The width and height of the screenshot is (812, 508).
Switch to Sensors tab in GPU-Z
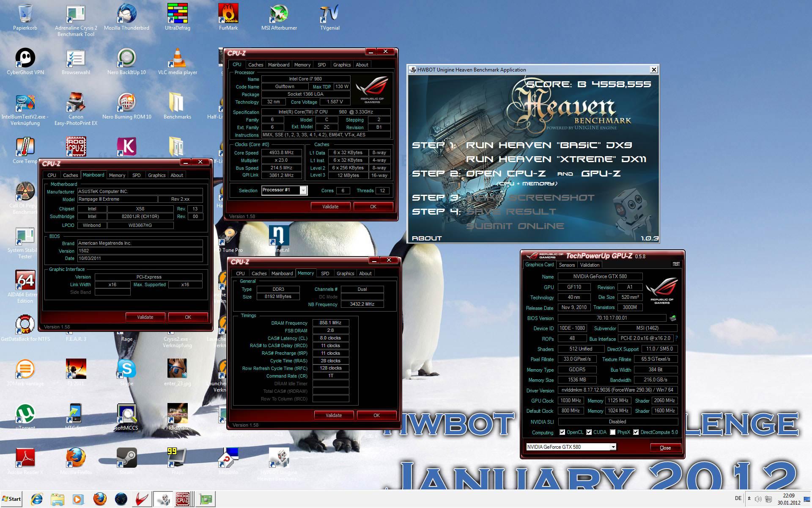pos(567,265)
